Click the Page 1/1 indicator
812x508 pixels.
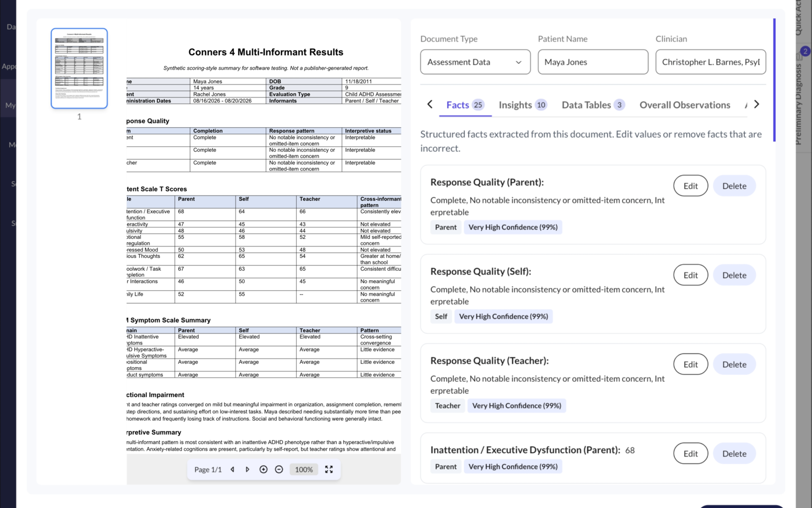pyautogui.click(x=208, y=470)
